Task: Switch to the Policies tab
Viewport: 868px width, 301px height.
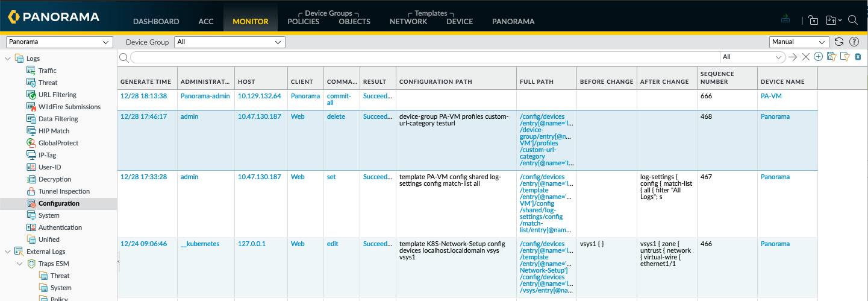Action: point(304,21)
